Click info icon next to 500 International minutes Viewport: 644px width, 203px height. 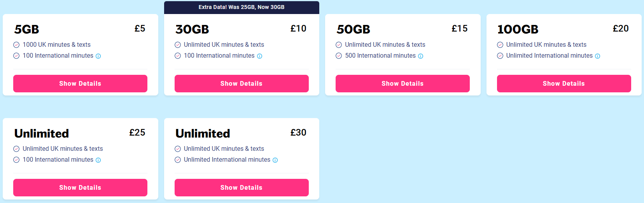pos(421,56)
